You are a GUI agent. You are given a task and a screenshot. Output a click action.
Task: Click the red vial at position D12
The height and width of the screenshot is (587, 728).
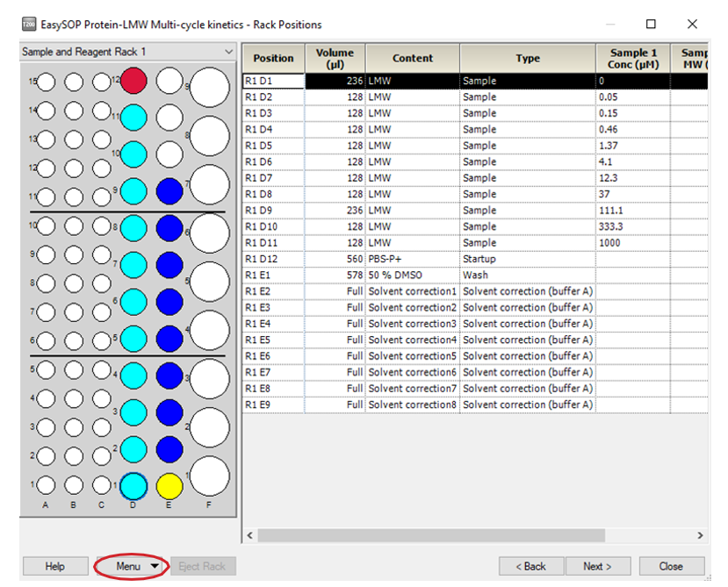click(x=133, y=81)
